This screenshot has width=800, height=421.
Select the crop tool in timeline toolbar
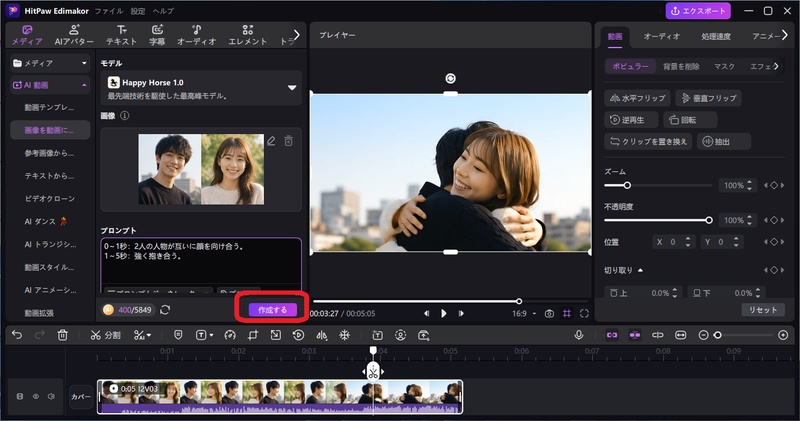pyautogui.click(x=253, y=335)
